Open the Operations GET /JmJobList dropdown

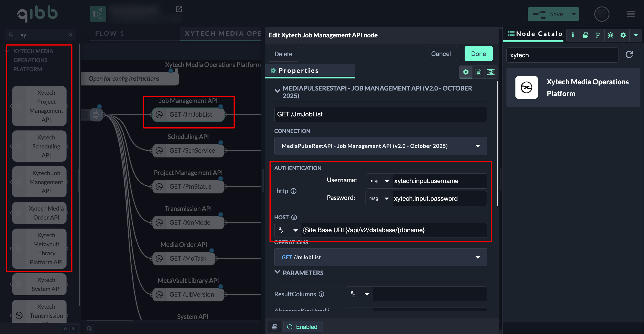[478, 257]
